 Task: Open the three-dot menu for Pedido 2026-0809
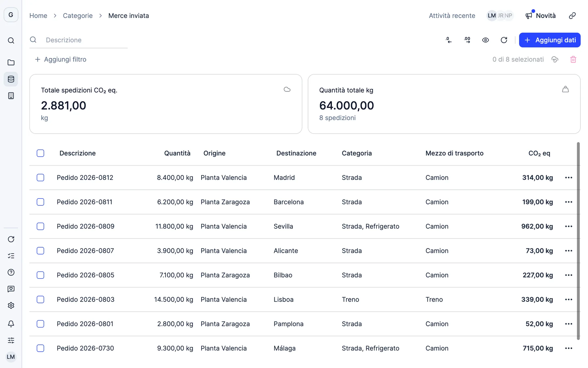pos(569,226)
